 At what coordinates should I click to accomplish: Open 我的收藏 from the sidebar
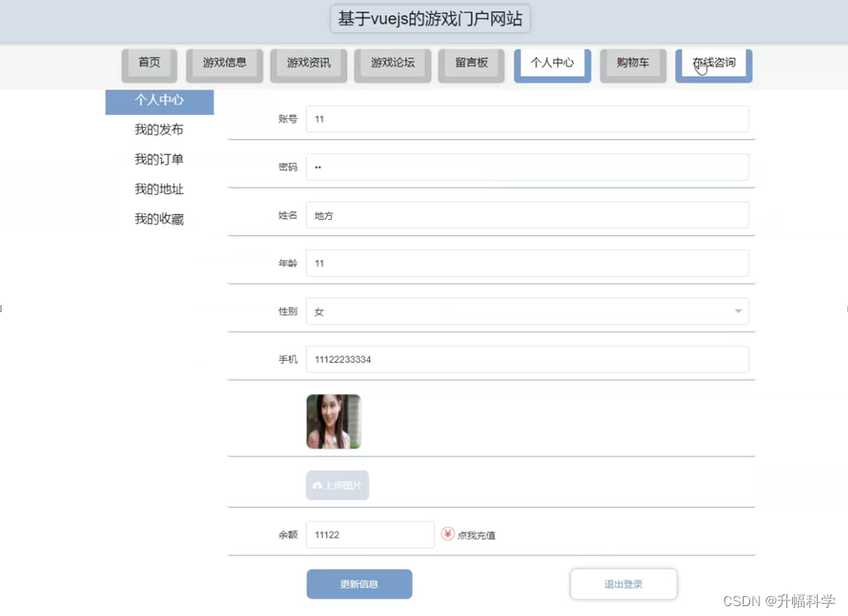158,218
